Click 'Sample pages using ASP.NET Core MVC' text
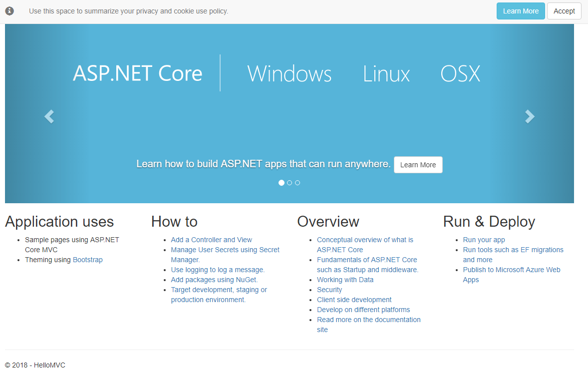The height and width of the screenshot is (376, 588). coord(72,245)
